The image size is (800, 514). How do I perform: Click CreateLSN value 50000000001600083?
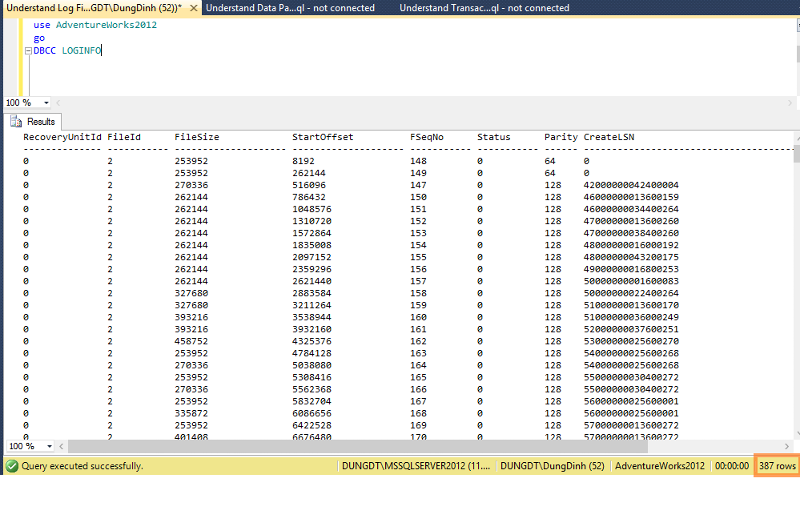(x=631, y=281)
